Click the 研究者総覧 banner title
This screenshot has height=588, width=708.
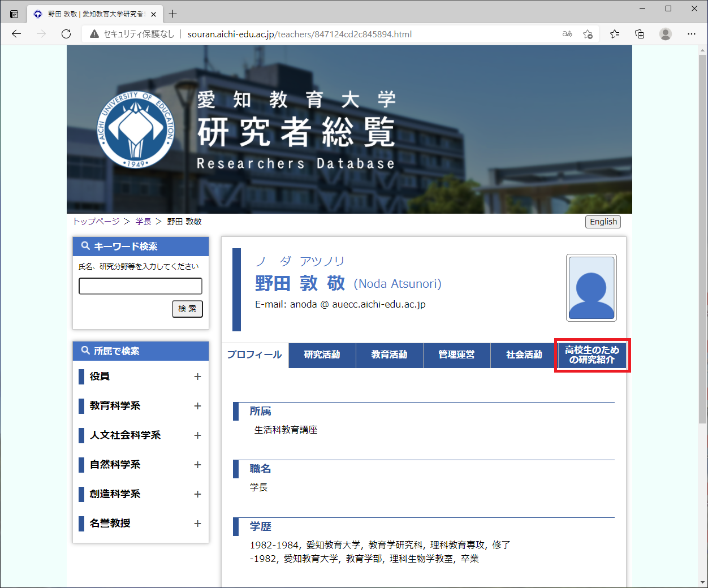tap(296, 132)
